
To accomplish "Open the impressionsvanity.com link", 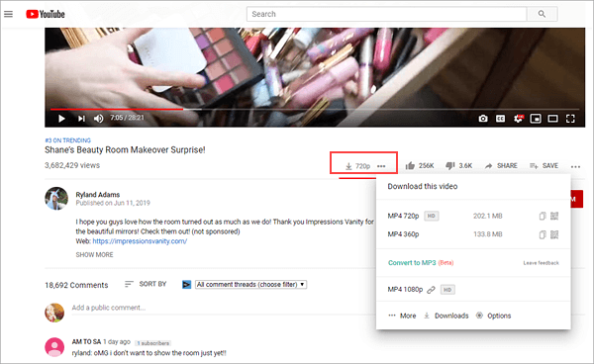I will pyautogui.click(x=140, y=241).
